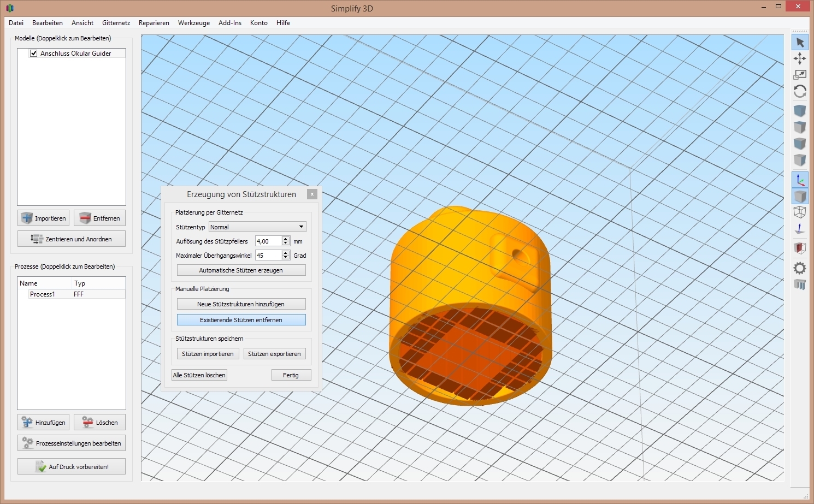Open the Stützentyp dropdown
814x504 pixels.
(257, 227)
